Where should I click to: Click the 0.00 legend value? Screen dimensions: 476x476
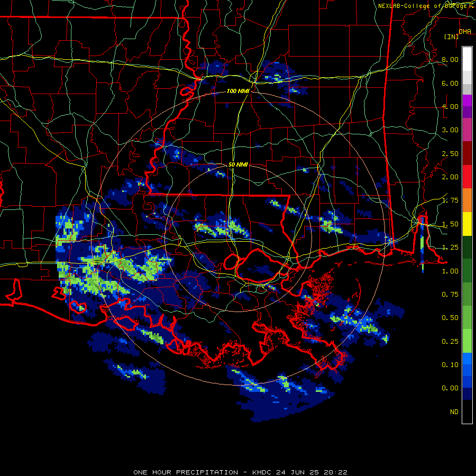click(450, 388)
